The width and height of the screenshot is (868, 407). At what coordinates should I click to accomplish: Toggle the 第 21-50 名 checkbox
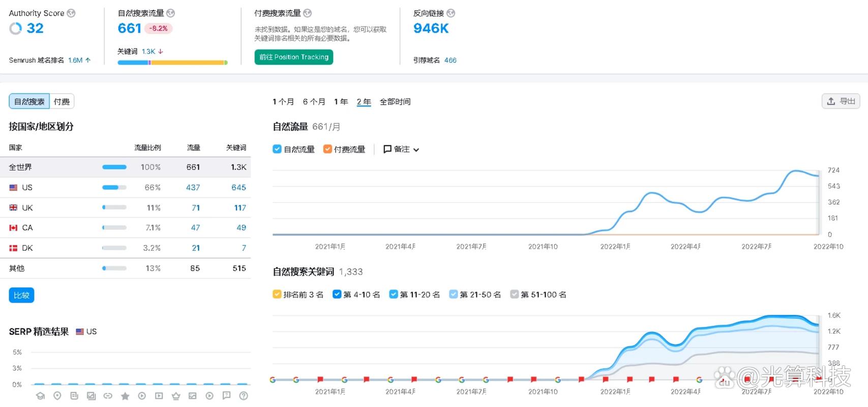click(453, 294)
